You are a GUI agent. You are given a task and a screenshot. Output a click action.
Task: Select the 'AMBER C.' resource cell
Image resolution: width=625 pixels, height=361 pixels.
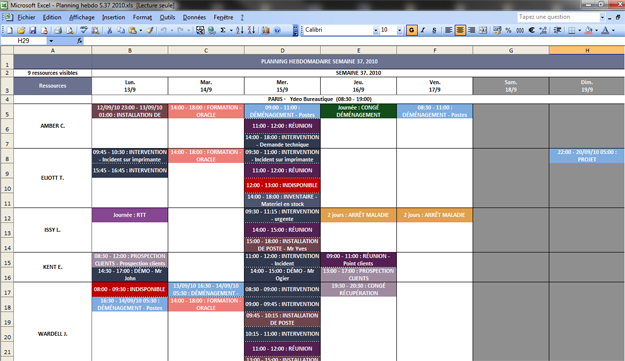[53, 126]
